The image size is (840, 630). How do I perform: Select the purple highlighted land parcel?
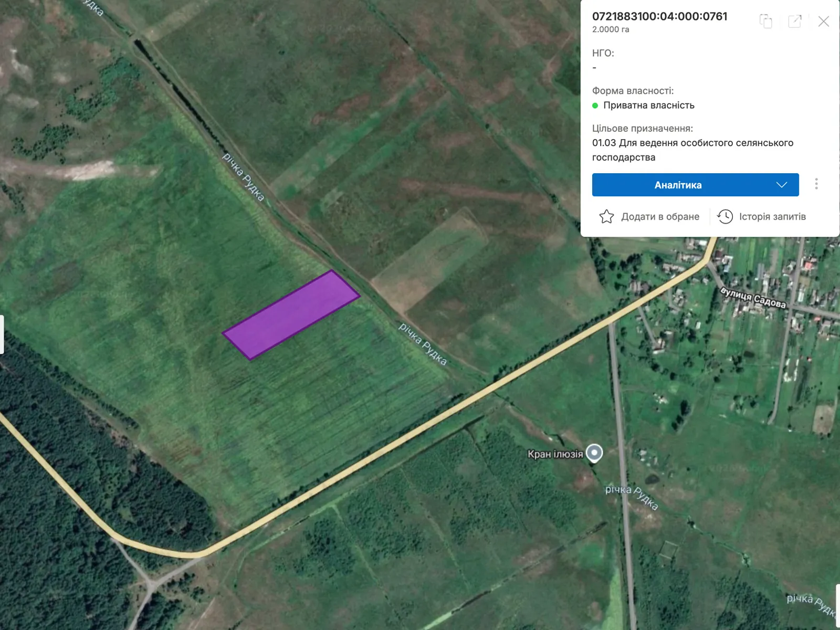[291, 315]
